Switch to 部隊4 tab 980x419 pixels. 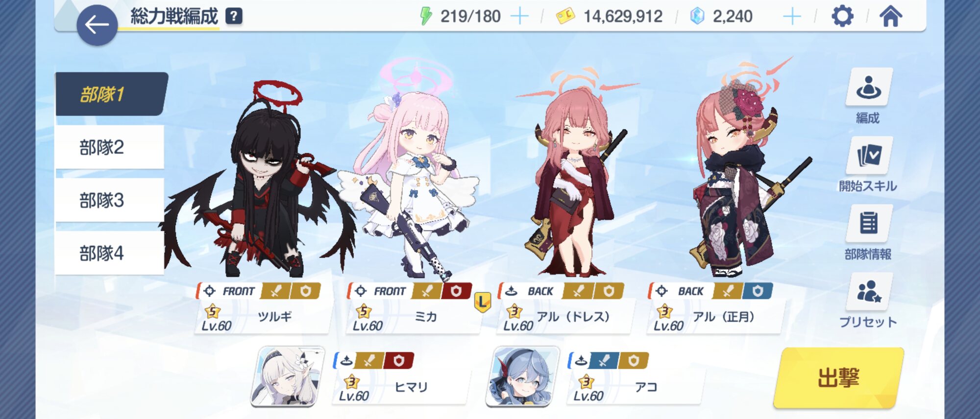click(110, 253)
